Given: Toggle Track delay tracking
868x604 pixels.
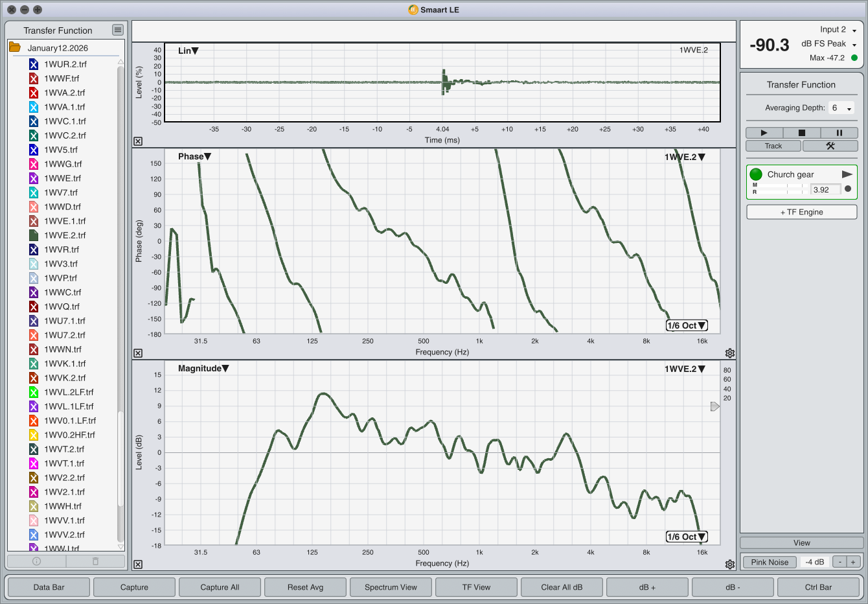Looking at the screenshot, I should (773, 146).
